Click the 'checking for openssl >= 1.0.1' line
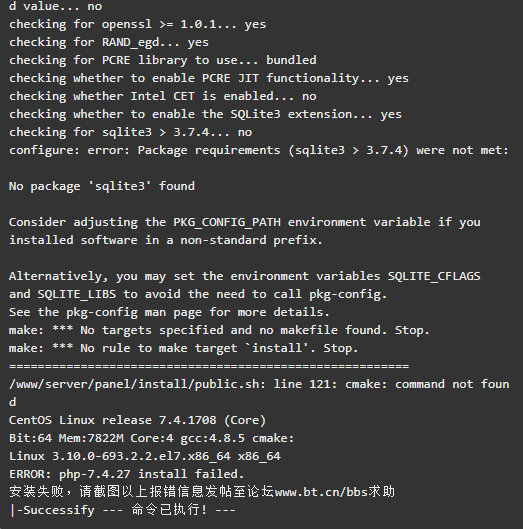This screenshot has width=523, height=529. coord(137,25)
